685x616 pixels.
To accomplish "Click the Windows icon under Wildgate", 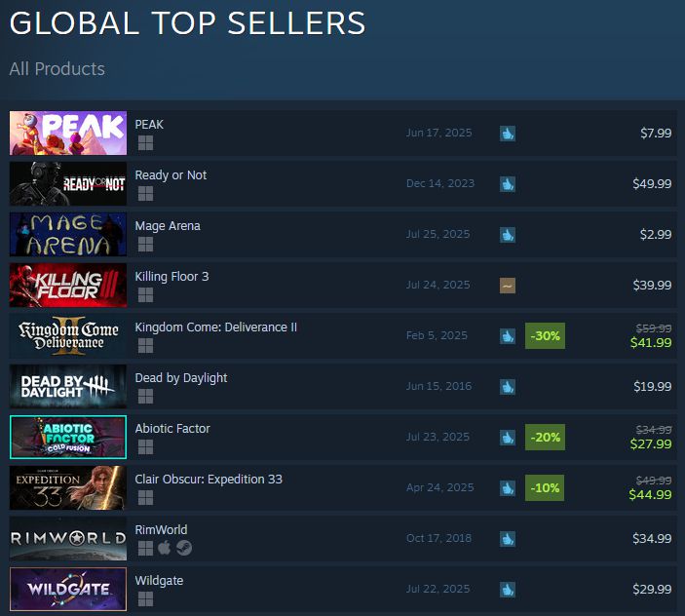I will pos(145,599).
